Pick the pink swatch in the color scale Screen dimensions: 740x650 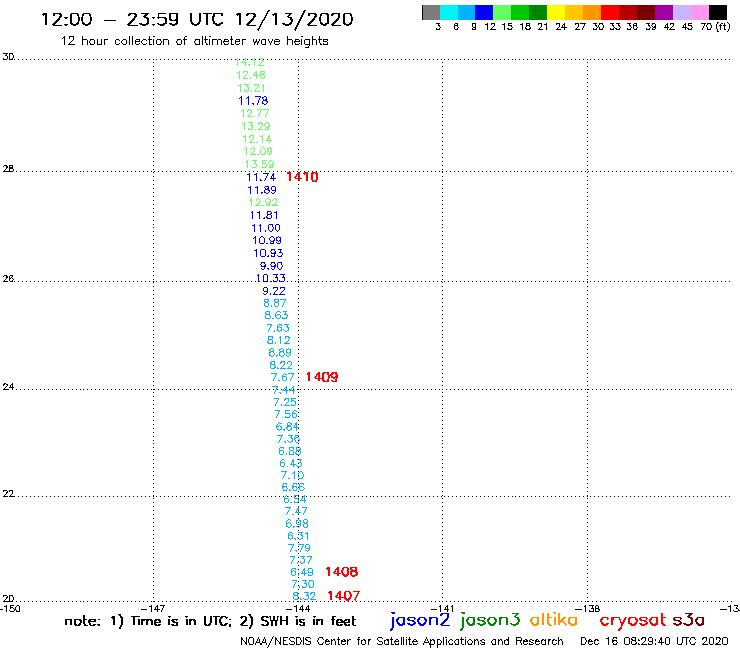pos(700,12)
